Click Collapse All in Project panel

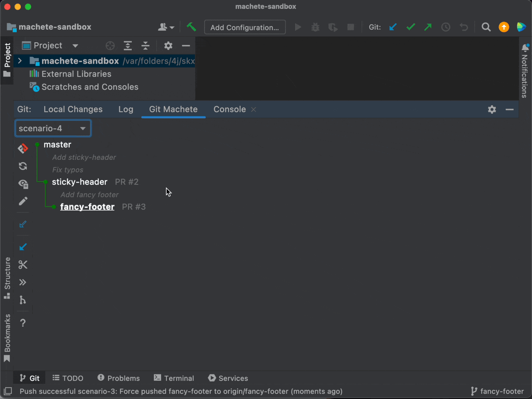coord(146,46)
